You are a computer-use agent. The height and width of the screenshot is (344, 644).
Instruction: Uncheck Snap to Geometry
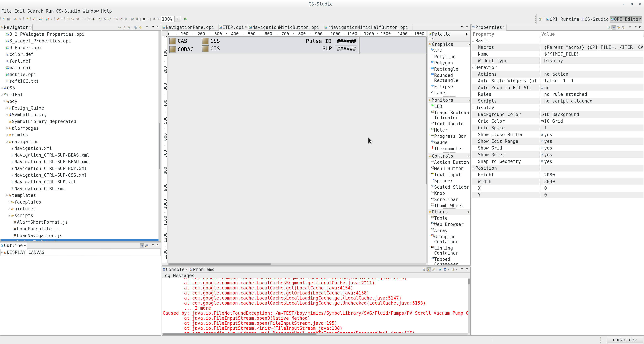[x=542, y=161]
